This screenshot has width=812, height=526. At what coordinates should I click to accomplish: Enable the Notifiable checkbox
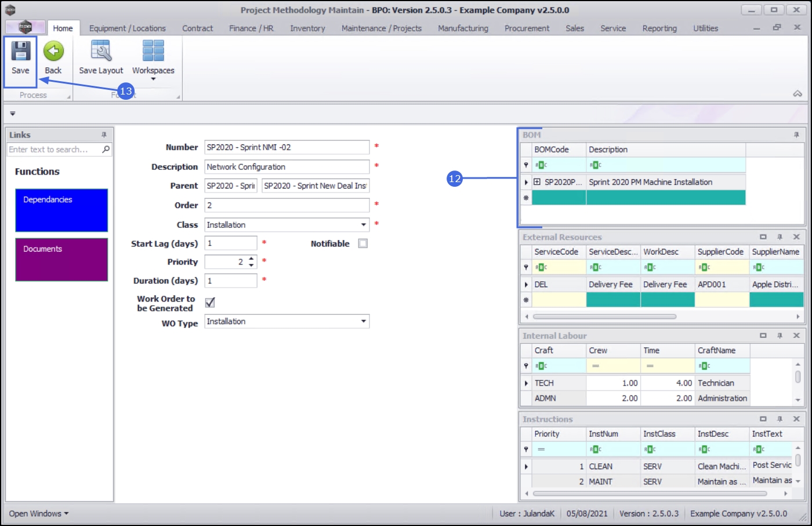(x=363, y=244)
